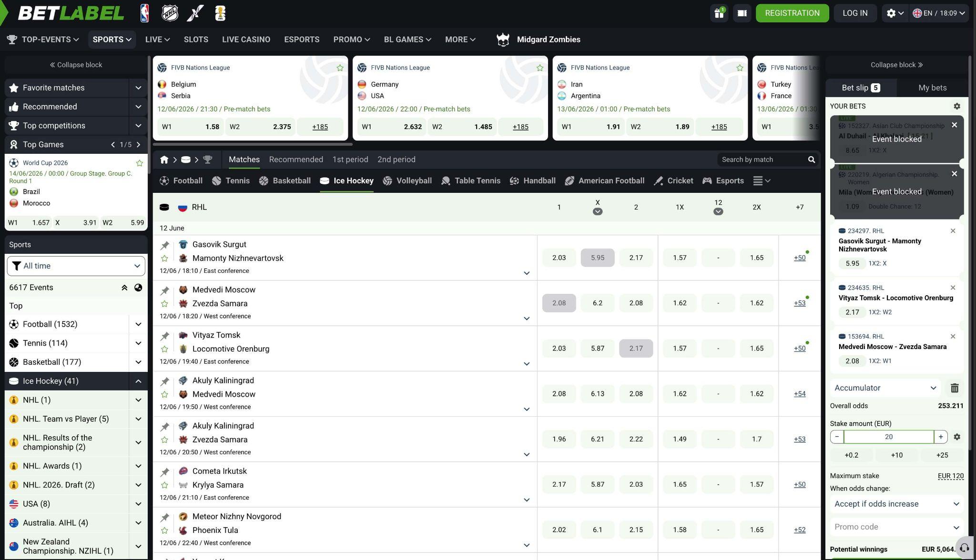The image size is (976, 560).
Task: Increase stake with plus button
Action: 941,437
